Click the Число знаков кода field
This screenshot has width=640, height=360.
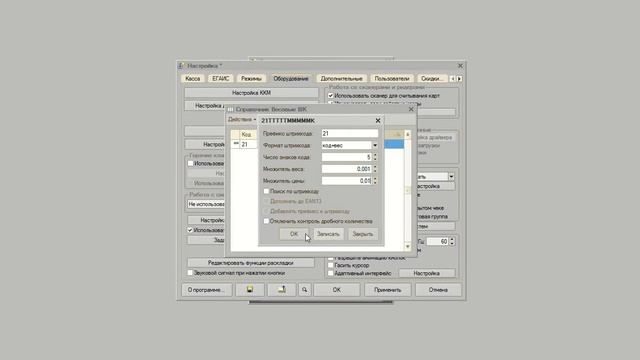pyautogui.click(x=347, y=157)
